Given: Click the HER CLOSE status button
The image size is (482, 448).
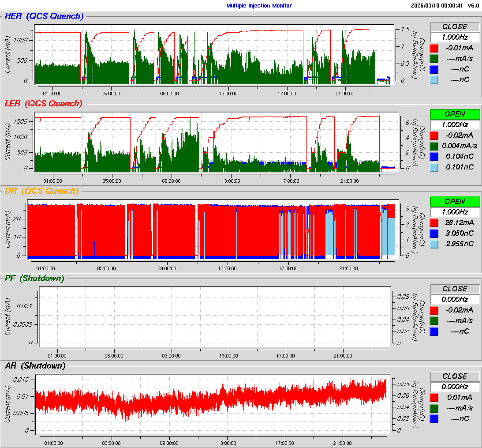Looking at the screenshot, I should click(455, 26).
